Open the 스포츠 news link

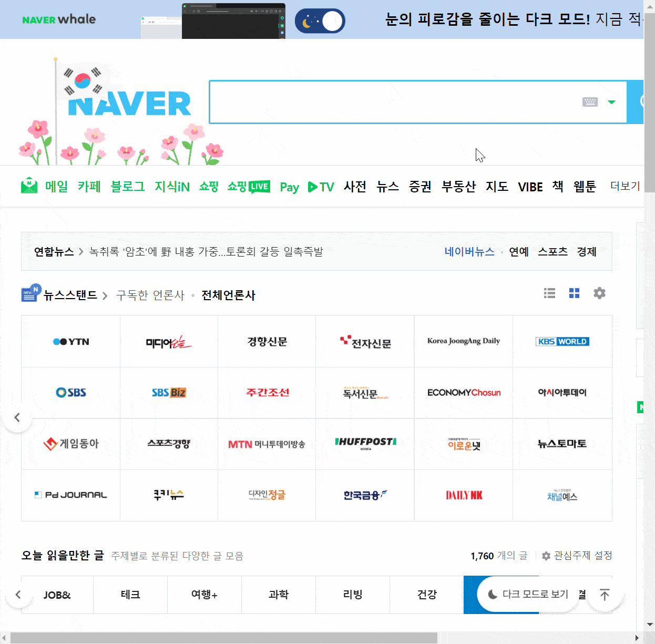[x=552, y=251]
